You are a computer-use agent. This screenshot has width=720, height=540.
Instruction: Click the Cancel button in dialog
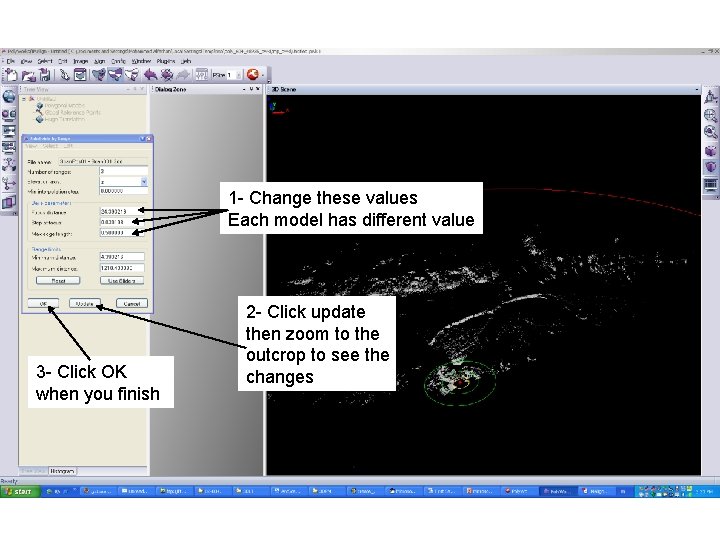click(x=132, y=304)
